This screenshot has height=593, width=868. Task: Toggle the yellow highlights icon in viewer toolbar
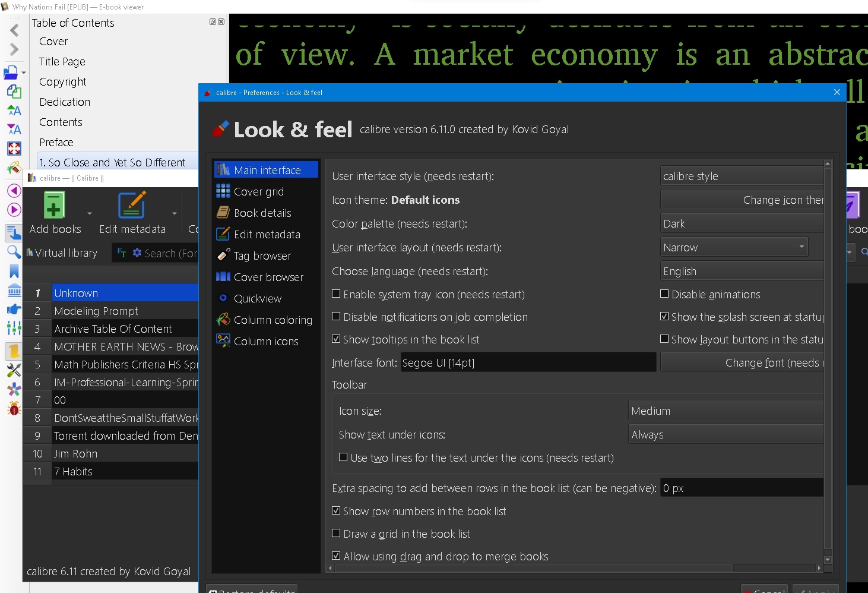[x=14, y=351]
